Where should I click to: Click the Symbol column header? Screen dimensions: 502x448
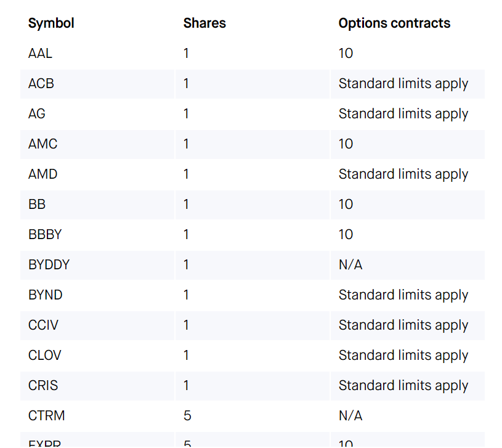click(51, 23)
